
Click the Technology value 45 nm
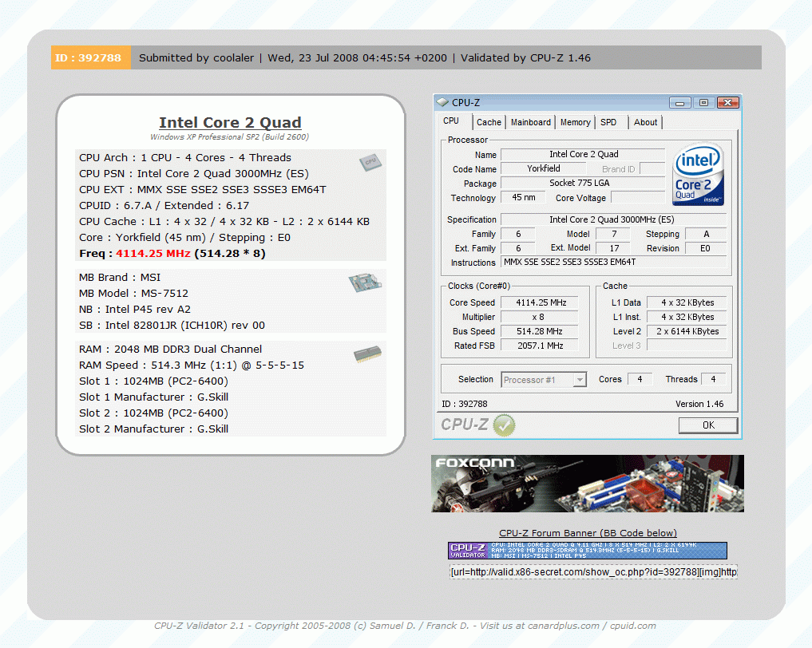tap(524, 198)
